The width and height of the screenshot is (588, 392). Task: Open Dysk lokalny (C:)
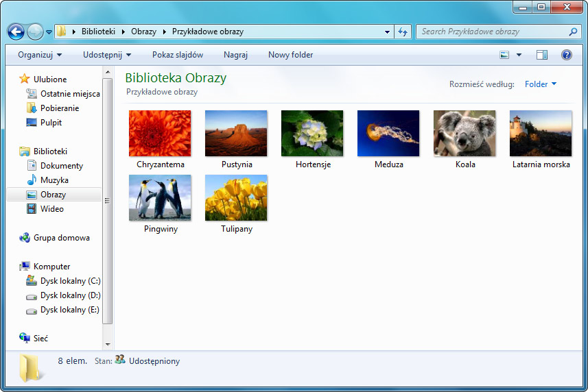[x=71, y=281]
